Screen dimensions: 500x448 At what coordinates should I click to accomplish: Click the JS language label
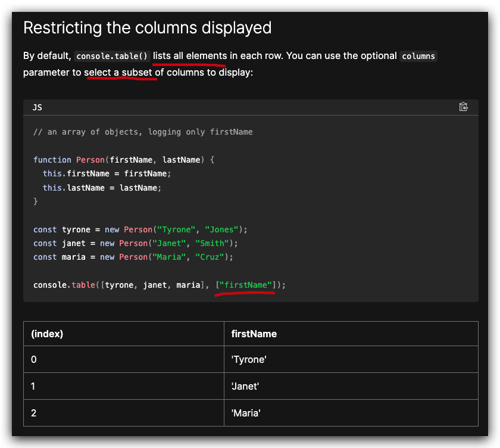[x=37, y=108]
